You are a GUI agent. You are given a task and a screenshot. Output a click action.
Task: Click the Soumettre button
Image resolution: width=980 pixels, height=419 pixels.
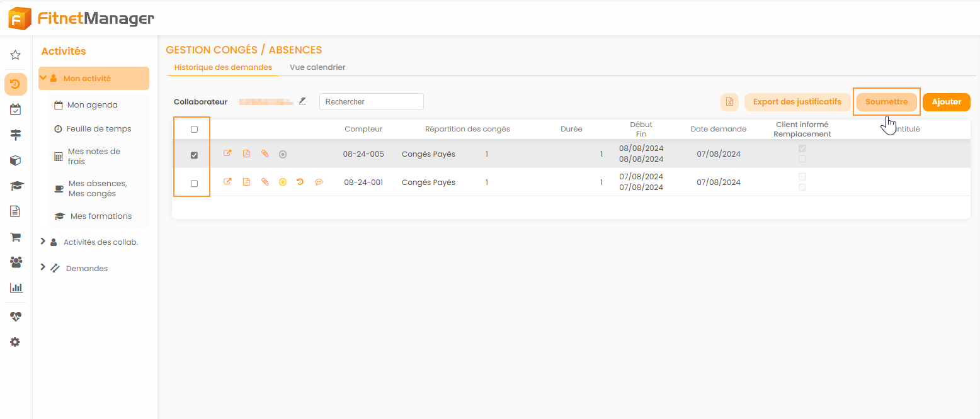(x=886, y=102)
